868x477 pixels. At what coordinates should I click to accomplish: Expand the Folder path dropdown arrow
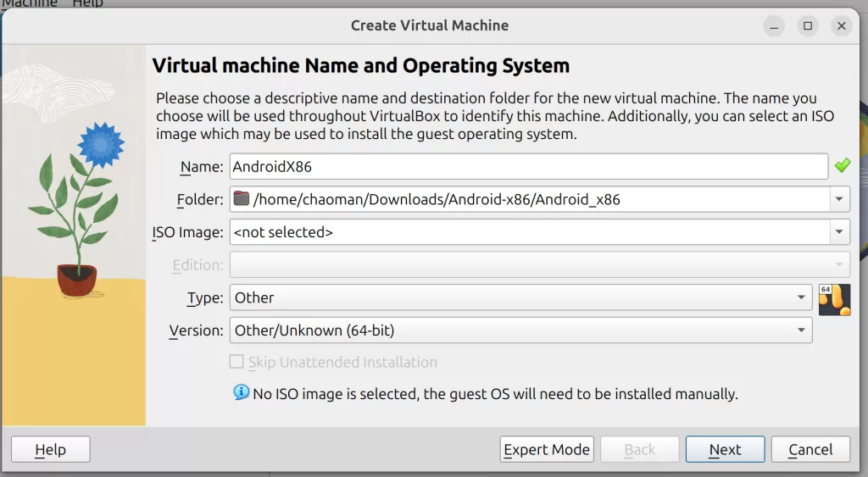click(839, 200)
